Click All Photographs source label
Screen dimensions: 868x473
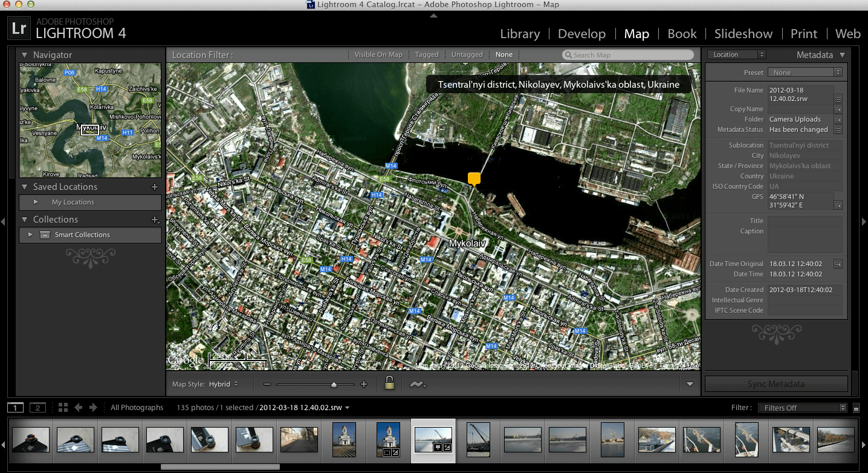[x=137, y=408]
